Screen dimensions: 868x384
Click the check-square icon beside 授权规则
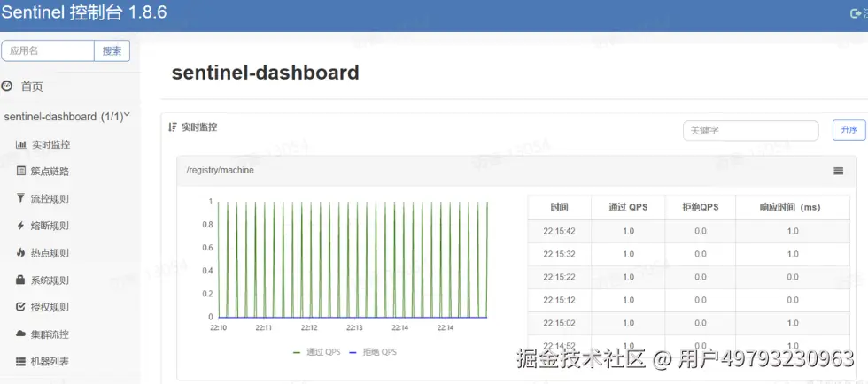[21, 306]
